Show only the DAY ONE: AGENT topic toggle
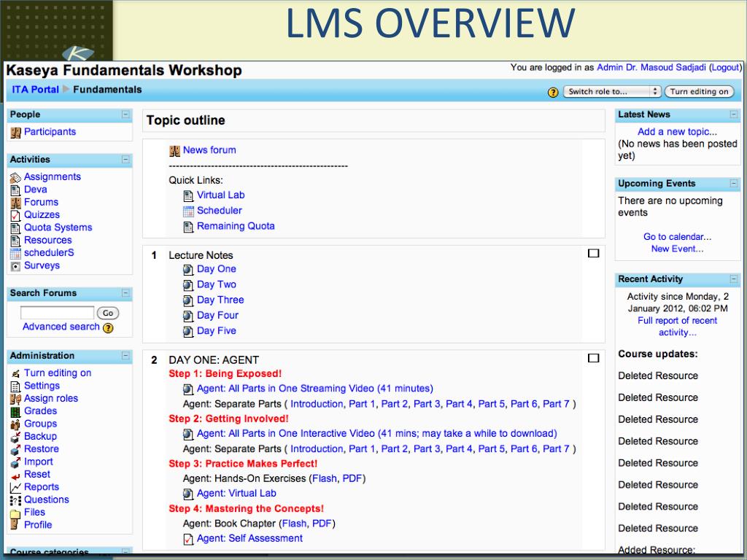The width and height of the screenshot is (747, 560). 593,358
